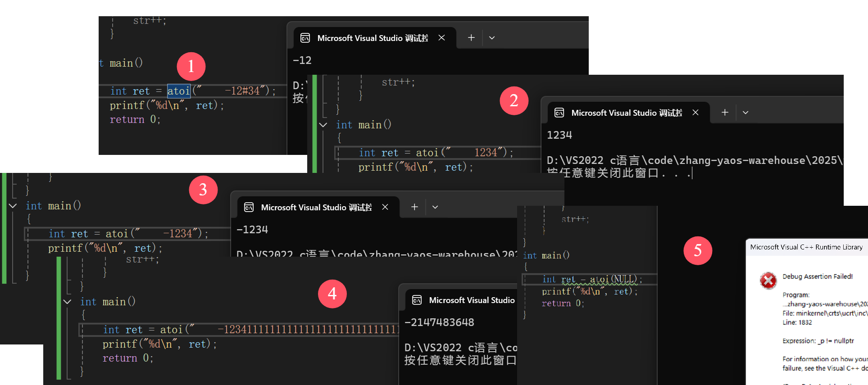Select the Microsoft Visual Studio tab above the -2147483648 output

462,300
